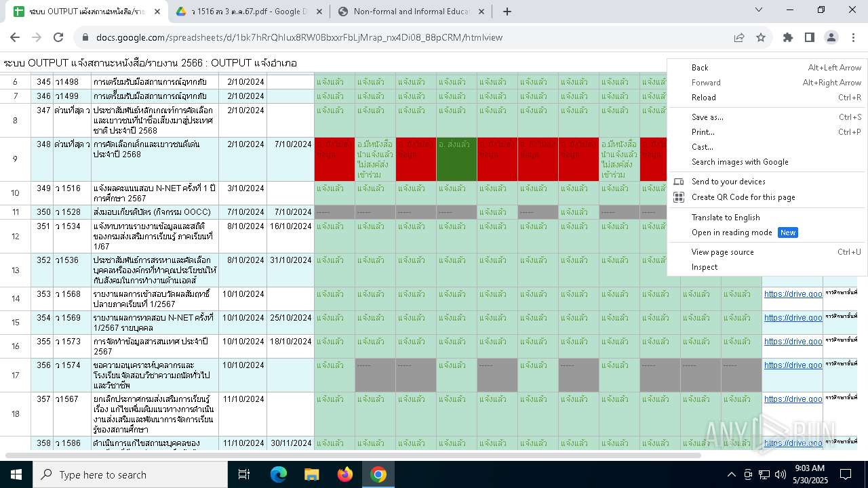Open a new tab with the plus button
868x488 pixels.
(x=507, y=12)
